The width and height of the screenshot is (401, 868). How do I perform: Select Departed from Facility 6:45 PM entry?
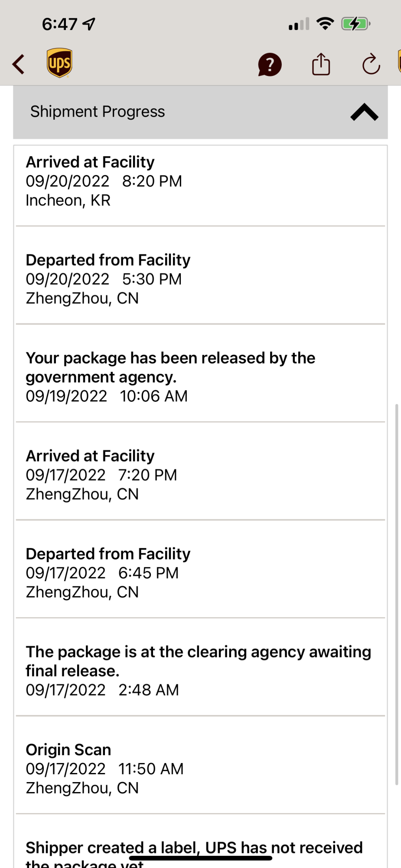(x=200, y=569)
